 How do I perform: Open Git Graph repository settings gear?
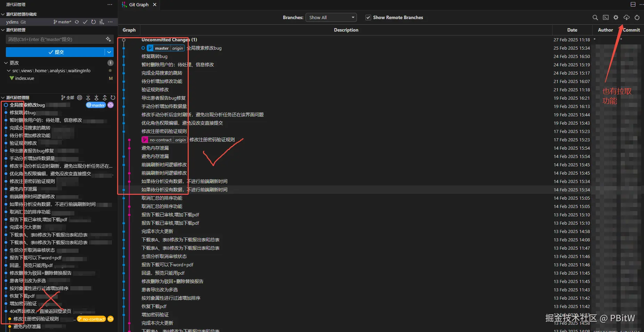click(x=616, y=17)
